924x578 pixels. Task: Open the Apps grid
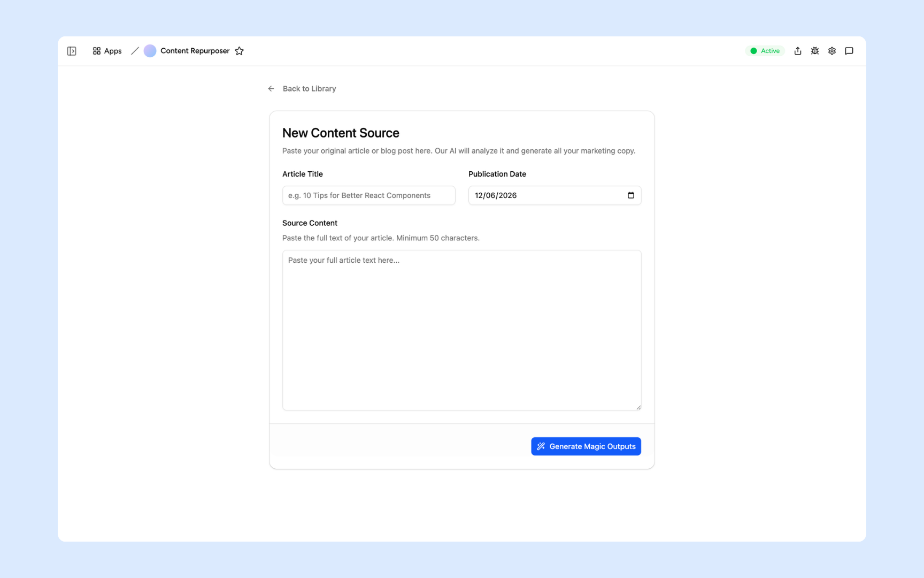click(x=107, y=51)
